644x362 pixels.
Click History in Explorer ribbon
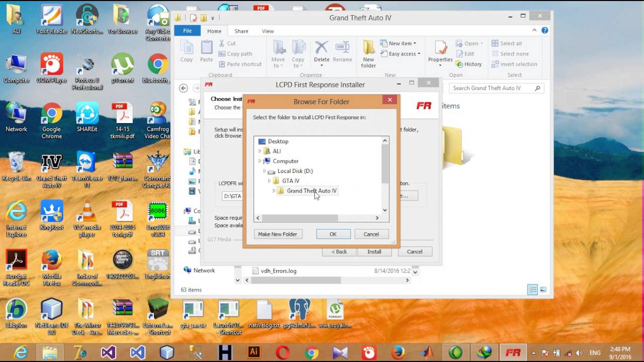click(x=468, y=64)
